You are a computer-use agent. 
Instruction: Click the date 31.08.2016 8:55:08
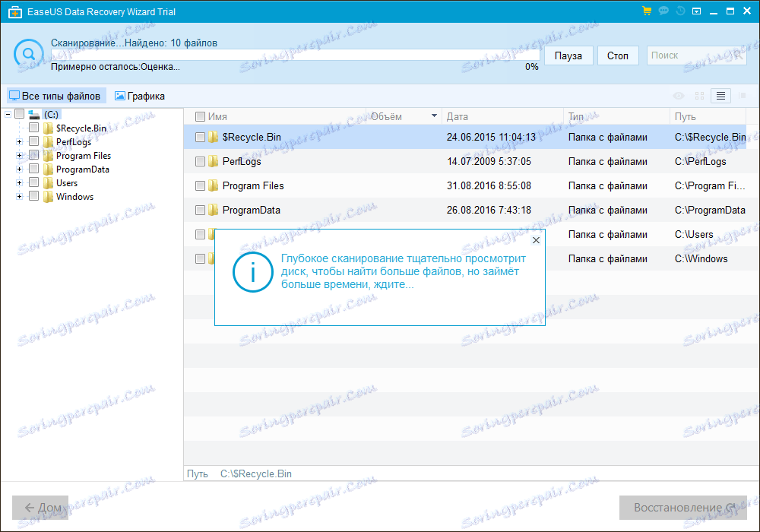point(489,185)
